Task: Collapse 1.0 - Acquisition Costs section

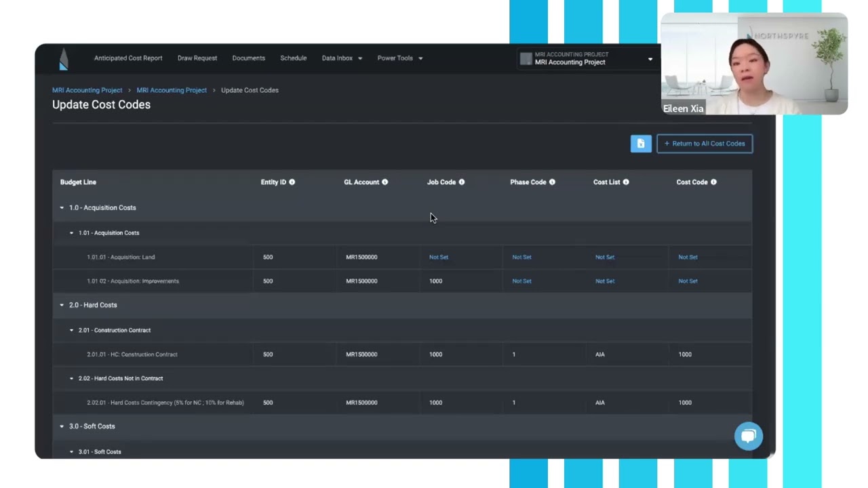Action: [x=62, y=208]
